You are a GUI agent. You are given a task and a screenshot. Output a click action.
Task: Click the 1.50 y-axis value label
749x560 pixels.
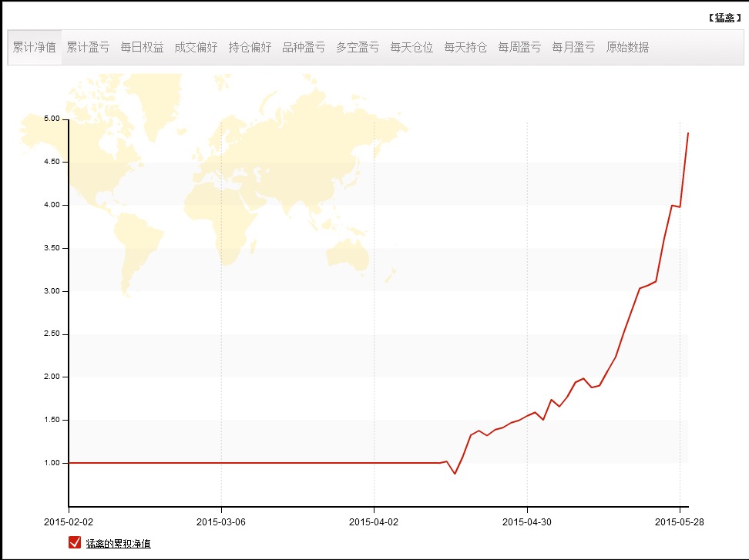tap(52, 420)
